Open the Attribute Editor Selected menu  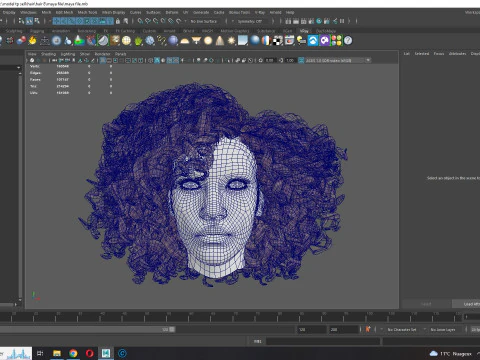[422, 53]
